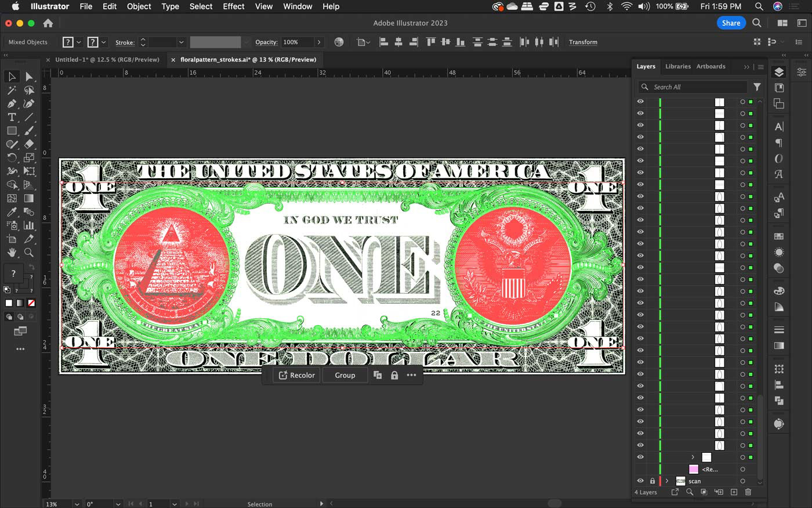
Task: Open the artboard number dropdown
Action: coord(174,504)
